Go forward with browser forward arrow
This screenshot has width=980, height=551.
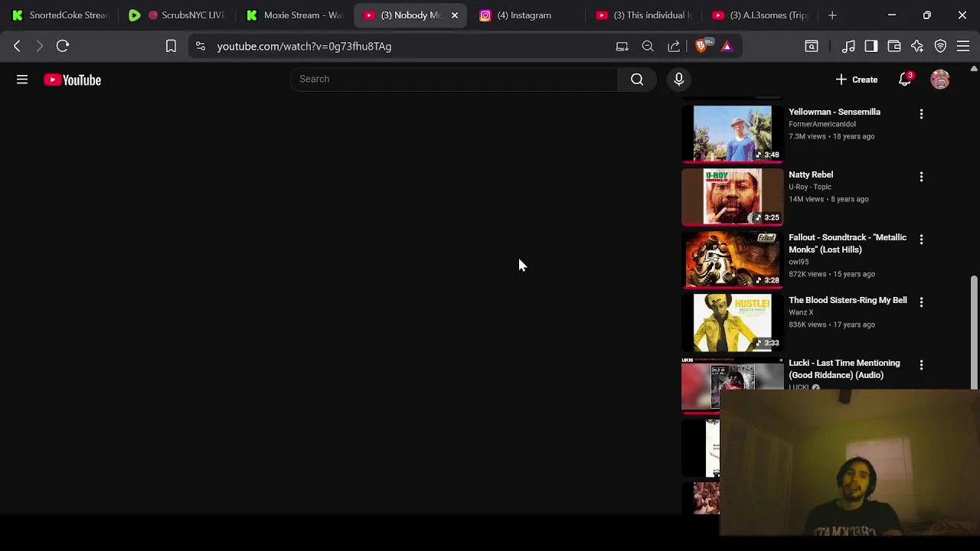(40, 46)
